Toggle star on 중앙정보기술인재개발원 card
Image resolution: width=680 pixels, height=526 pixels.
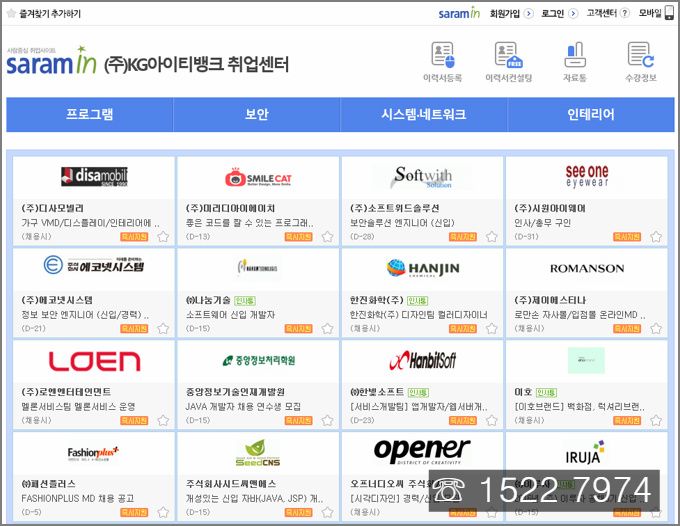tap(327, 421)
